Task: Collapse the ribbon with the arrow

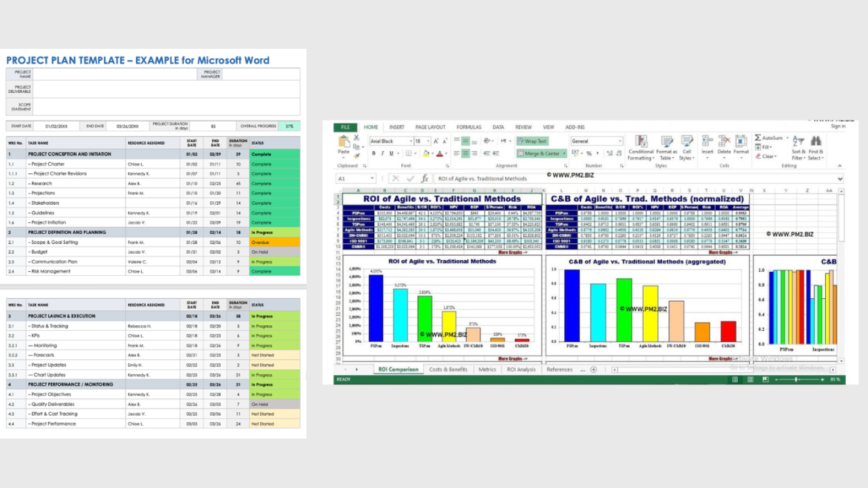Action: (x=840, y=166)
